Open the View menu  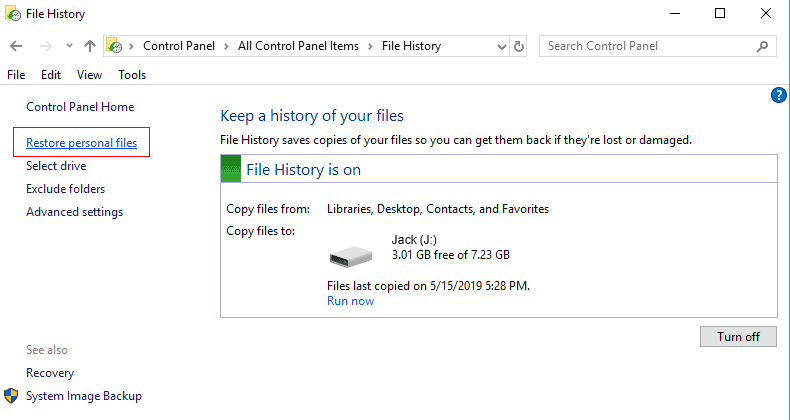coord(89,75)
